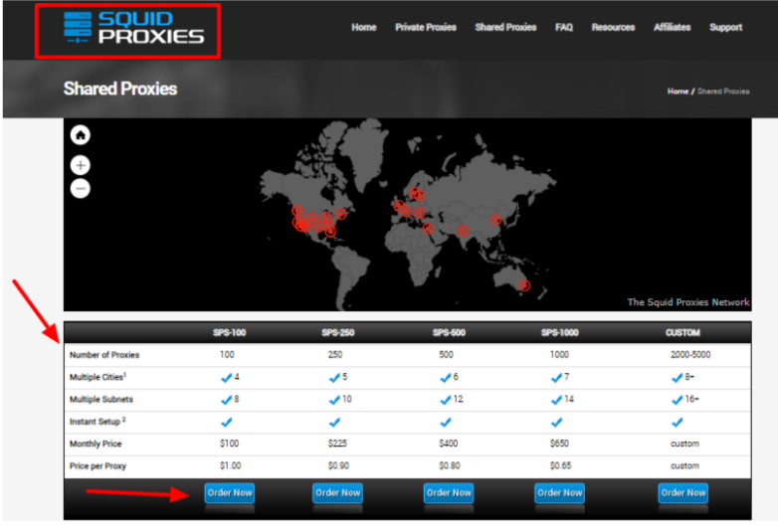The width and height of the screenshot is (778, 532).
Task: Open the Resources menu
Action: [613, 27]
